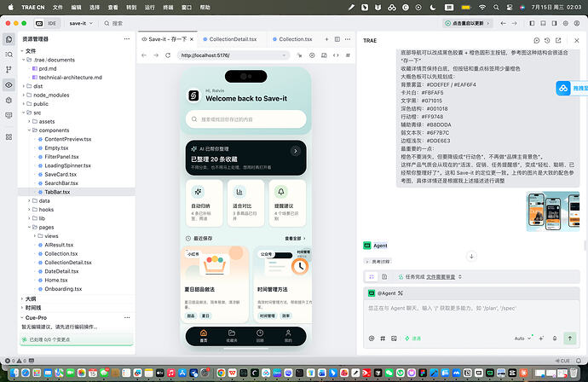588x382 pixels.
Task: Toggle the primary left sidebar layout
Action: [532, 23]
